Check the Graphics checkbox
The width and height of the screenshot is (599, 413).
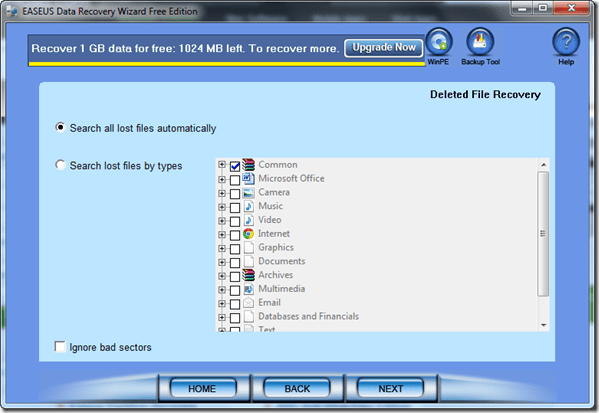(x=235, y=249)
